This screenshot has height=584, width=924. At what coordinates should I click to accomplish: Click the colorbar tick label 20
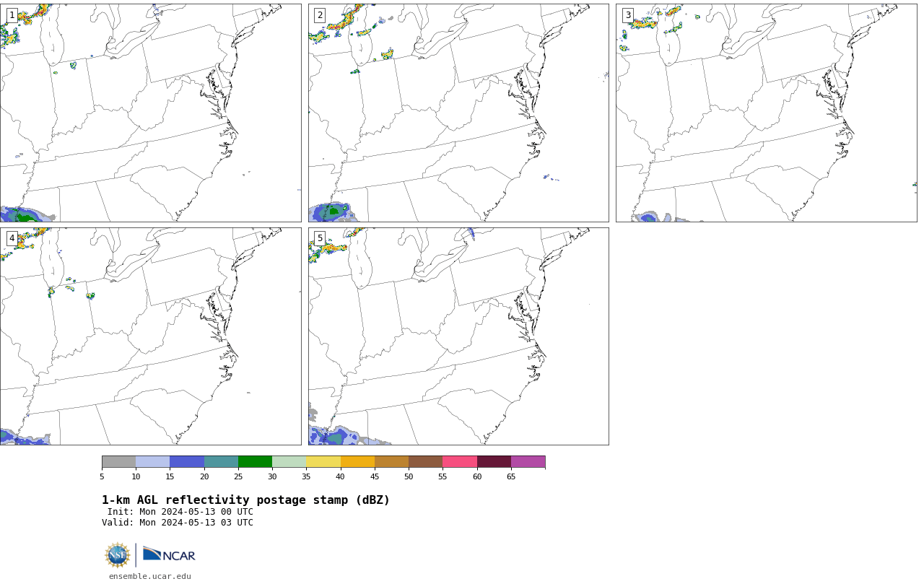point(204,476)
